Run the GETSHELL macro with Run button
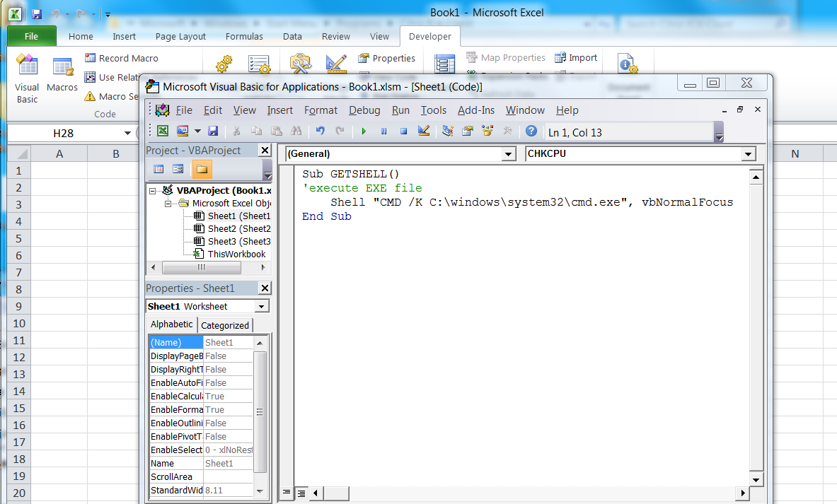The height and width of the screenshot is (504, 837). click(363, 131)
